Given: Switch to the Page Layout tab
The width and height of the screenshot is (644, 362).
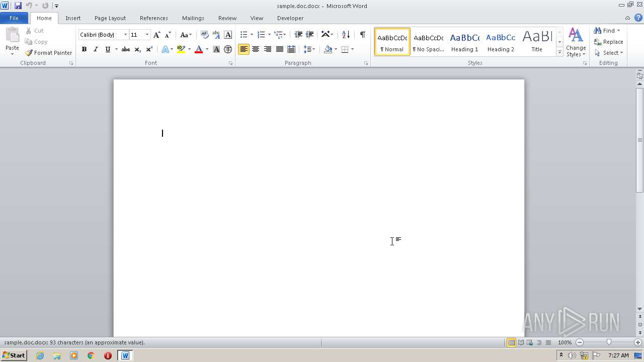Looking at the screenshot, I should click(110, 18).
